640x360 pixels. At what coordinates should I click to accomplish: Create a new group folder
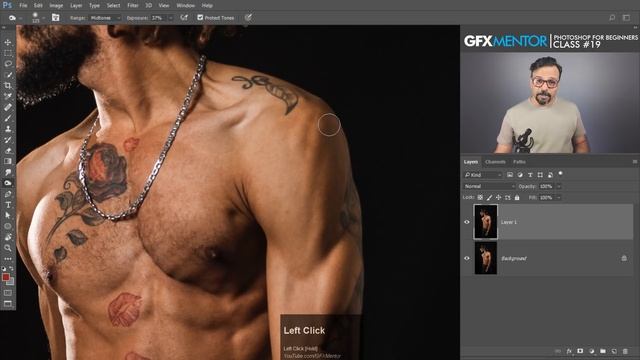click(x=603, y=351)
